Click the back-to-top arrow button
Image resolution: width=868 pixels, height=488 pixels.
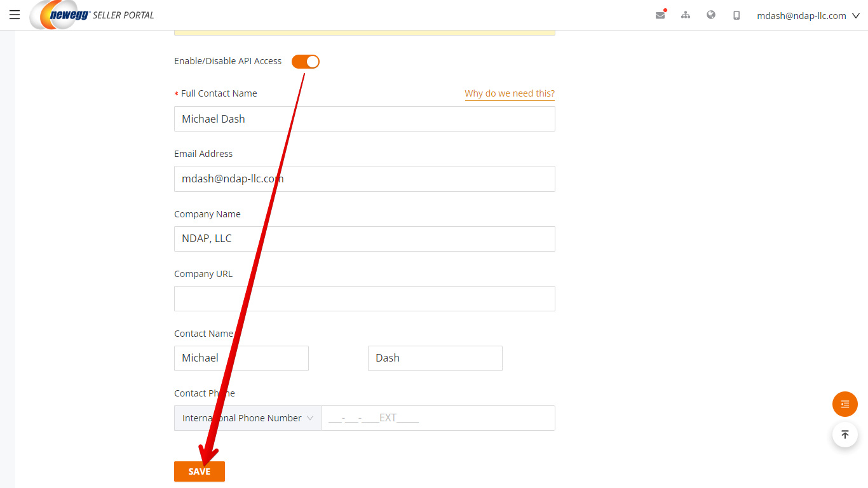click(845, 435)
